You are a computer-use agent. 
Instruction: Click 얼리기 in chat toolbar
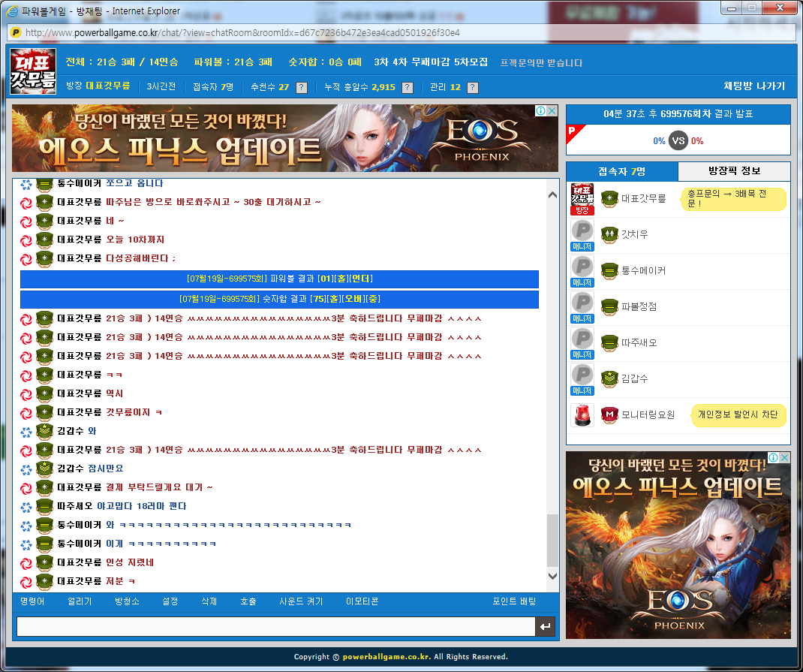point(80,601)
